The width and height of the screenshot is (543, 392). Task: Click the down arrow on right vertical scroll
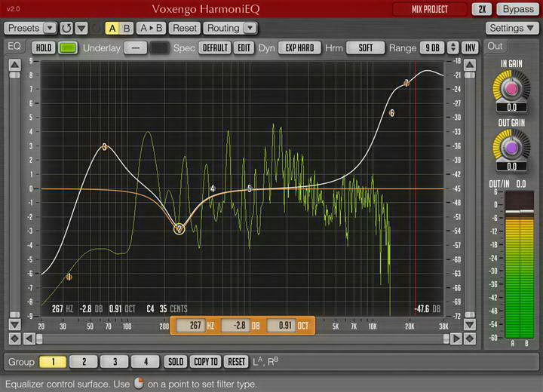pos(470,325)
